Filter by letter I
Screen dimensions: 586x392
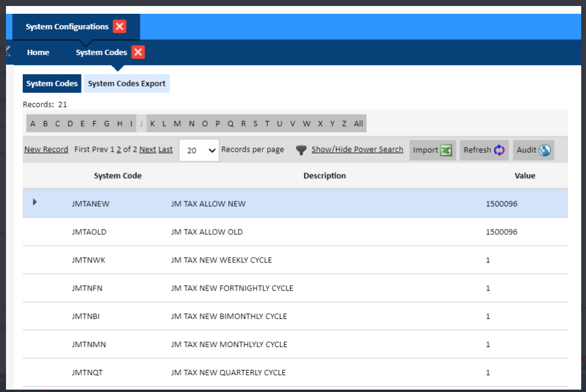pyautogui.click(x=131, y=123)
